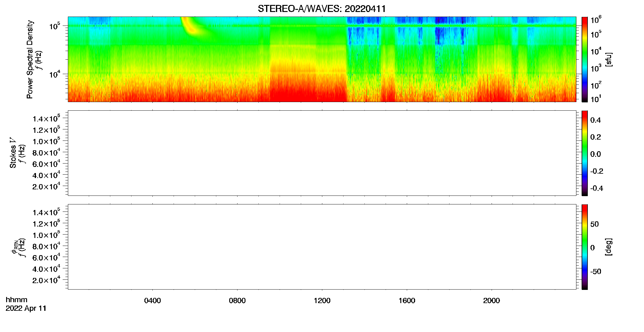The height and width of the screenshot is (332, 644).
Task: Select the 10^6 label on the sfu color bar
Action: 596,20
